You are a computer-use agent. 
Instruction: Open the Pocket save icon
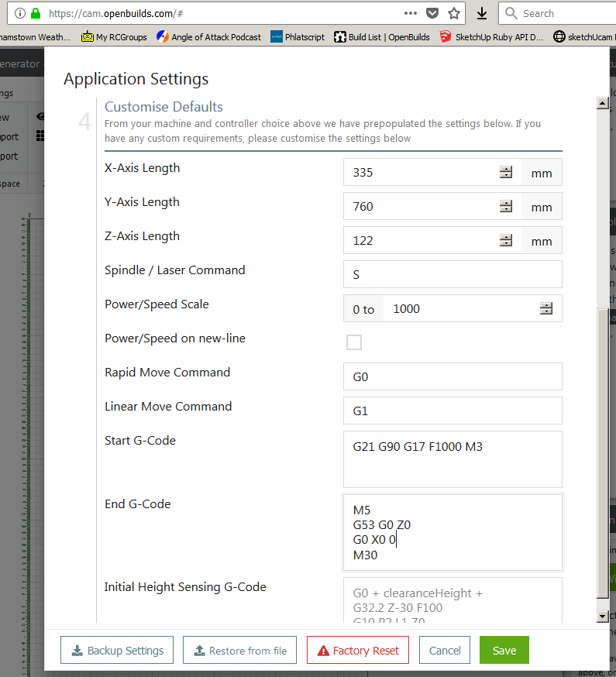tap(432, 13)
